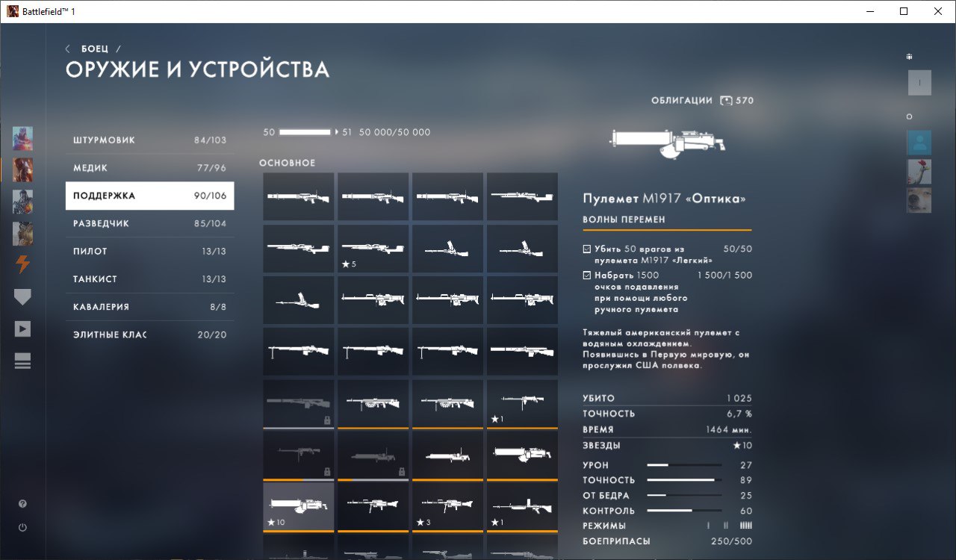Click the power quit icon
The width and height of the screenshot is (956, 560).
pos(22,527)
